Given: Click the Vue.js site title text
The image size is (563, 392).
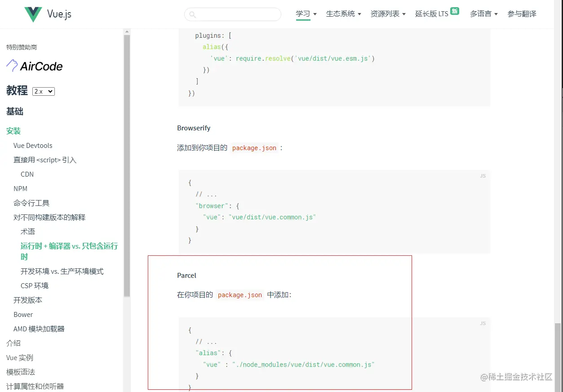Looking at the screenshot, I should (59, 14).
